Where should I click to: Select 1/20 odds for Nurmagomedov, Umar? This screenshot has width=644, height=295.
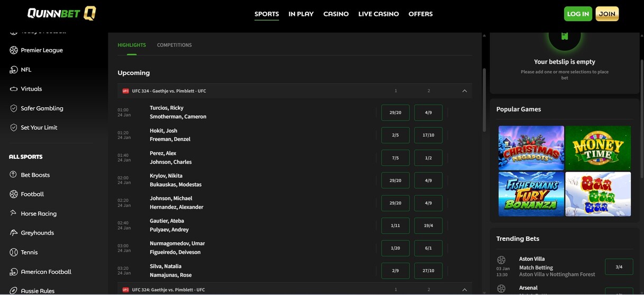(395, 248)
